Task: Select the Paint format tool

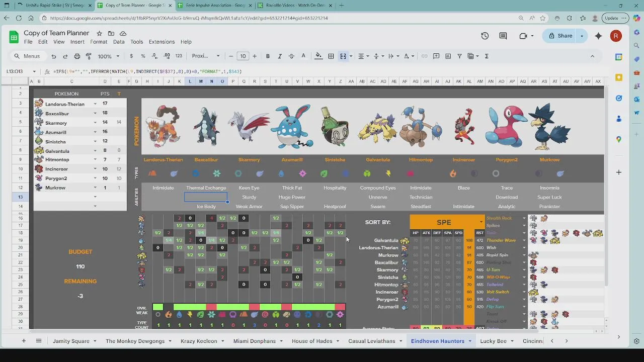Action: pos(89,56)
